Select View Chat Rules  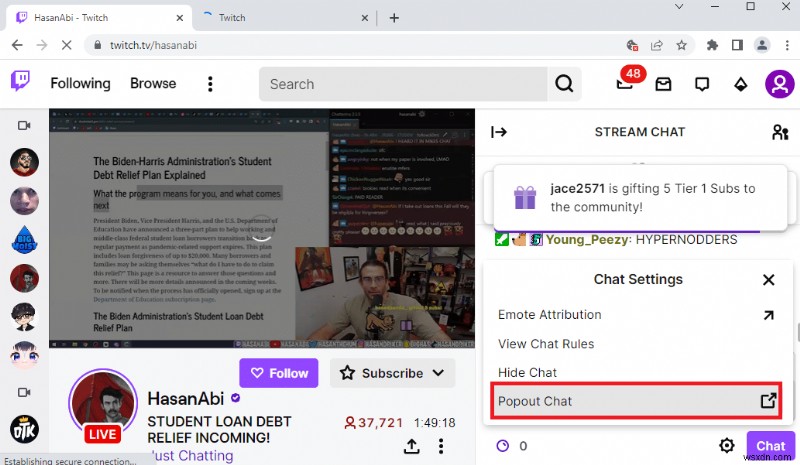click(x=636, y=344)
